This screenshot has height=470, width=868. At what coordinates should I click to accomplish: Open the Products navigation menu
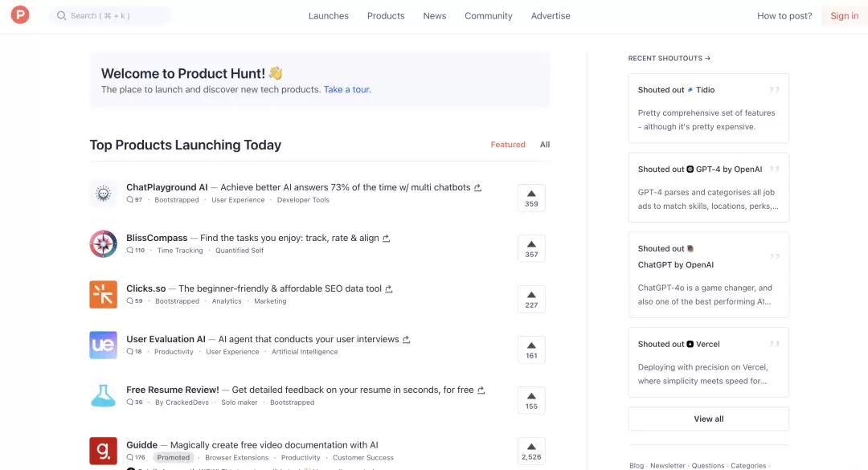point(386,16)
